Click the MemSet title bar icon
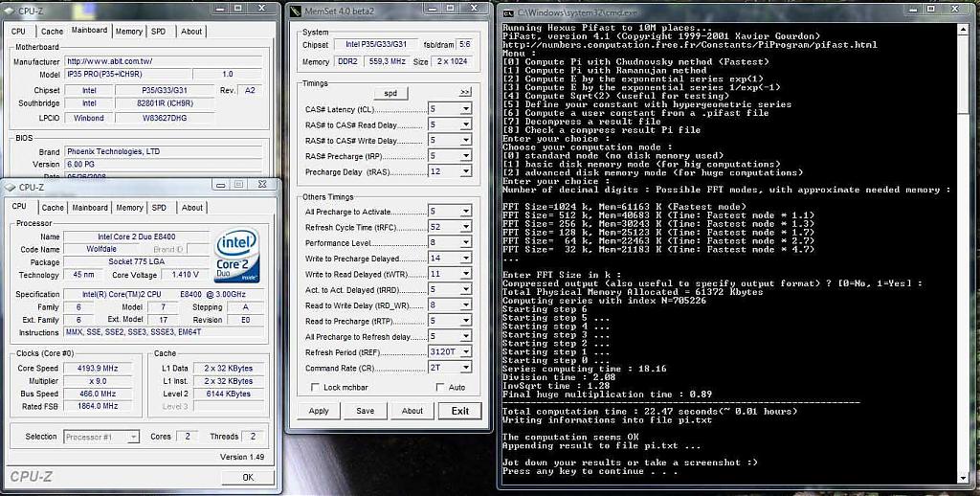 click(296, 11)
